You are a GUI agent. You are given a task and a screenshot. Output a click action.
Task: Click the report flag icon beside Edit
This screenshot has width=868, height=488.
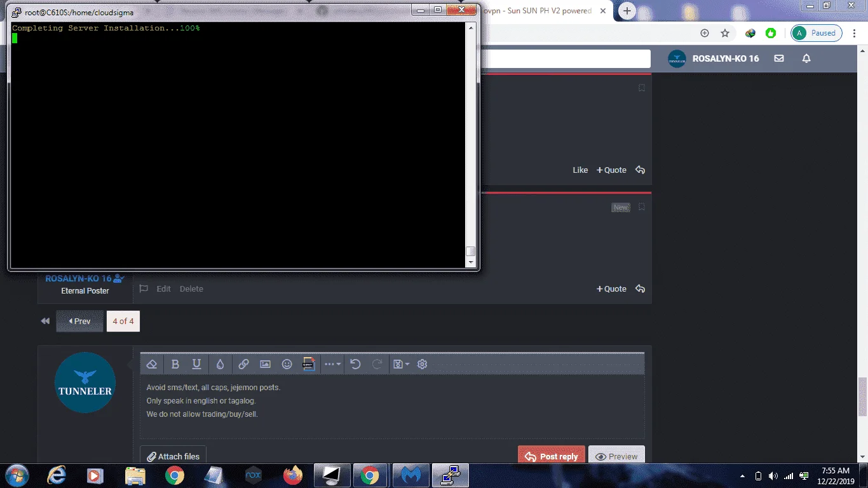point(144,289)
